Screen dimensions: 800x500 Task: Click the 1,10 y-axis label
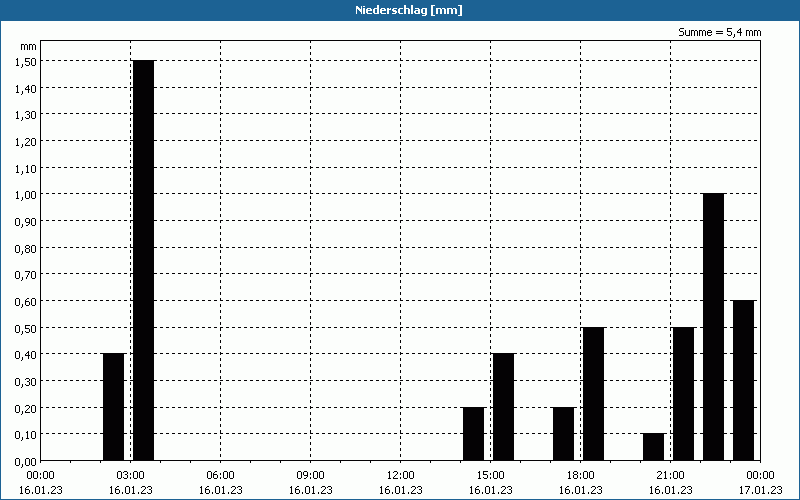coord(26,168)
